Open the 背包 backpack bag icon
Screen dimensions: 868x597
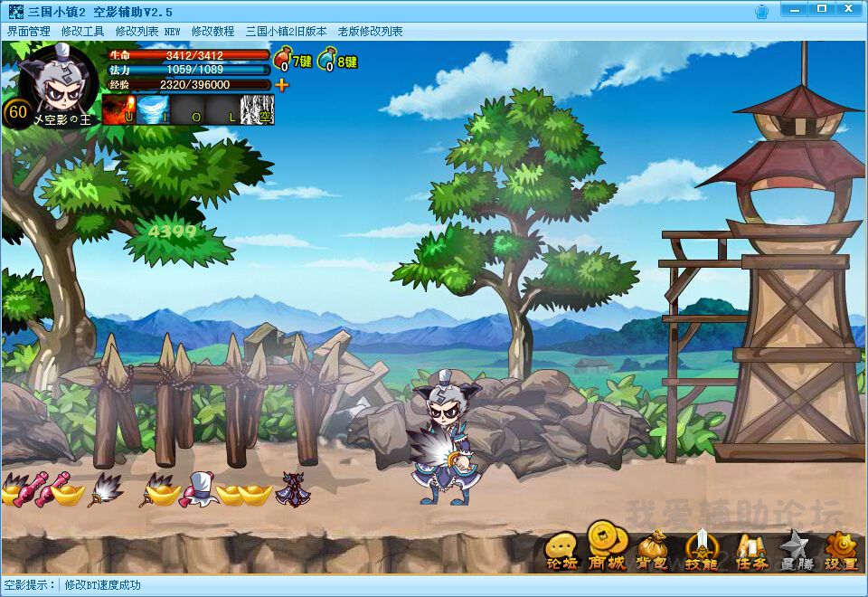pyautogui.click(x=652, y=552)
